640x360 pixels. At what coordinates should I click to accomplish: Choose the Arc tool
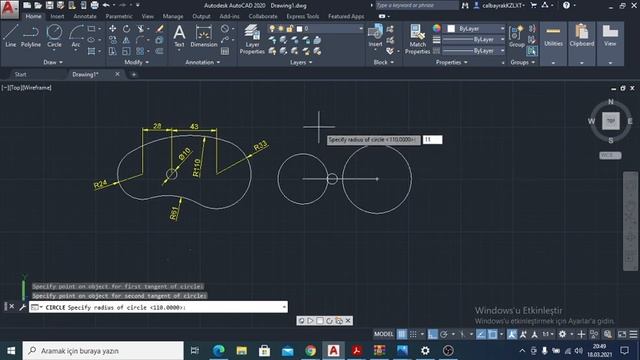(x=76, y=36)
